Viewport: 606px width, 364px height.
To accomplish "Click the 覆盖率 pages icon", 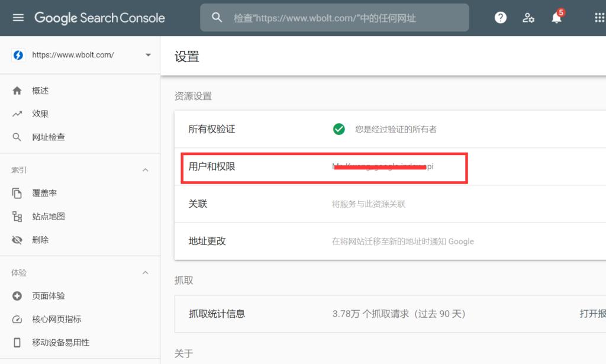I will 17,193.
